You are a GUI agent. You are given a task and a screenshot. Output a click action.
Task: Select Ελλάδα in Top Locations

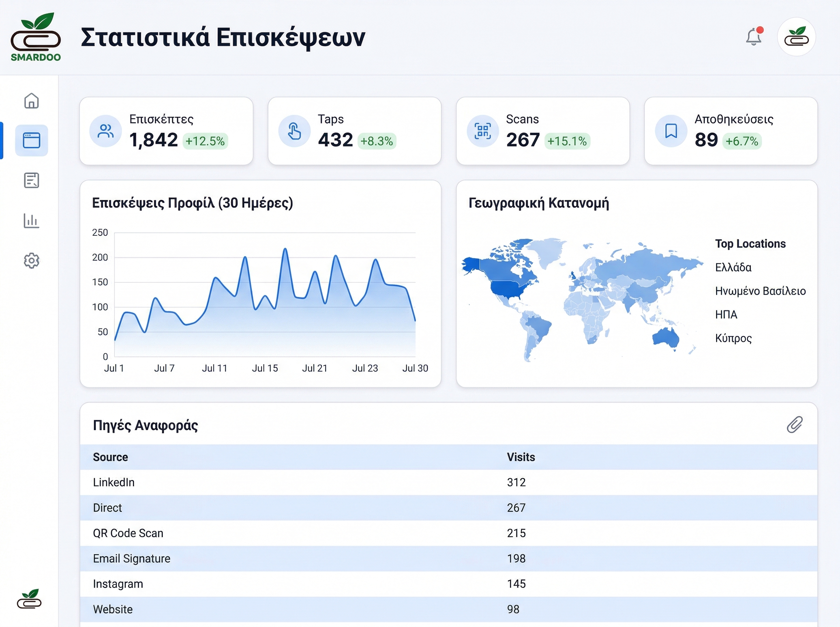733,267
